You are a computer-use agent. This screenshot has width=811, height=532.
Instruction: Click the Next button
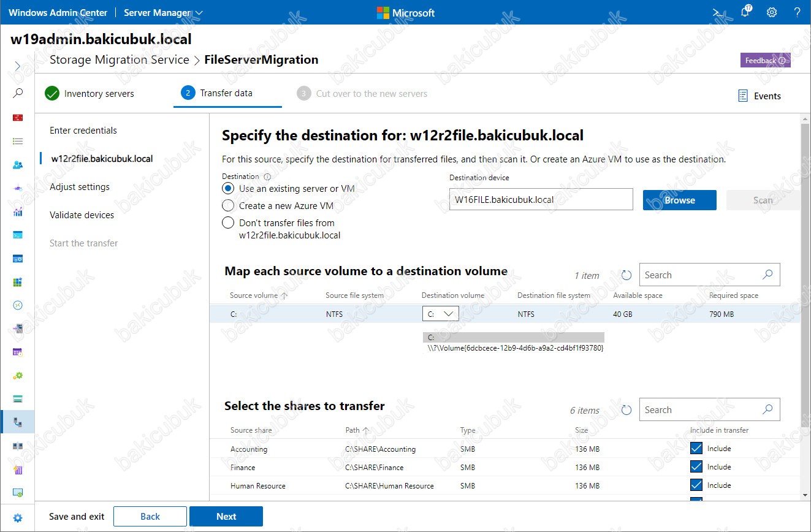[226, 517]
